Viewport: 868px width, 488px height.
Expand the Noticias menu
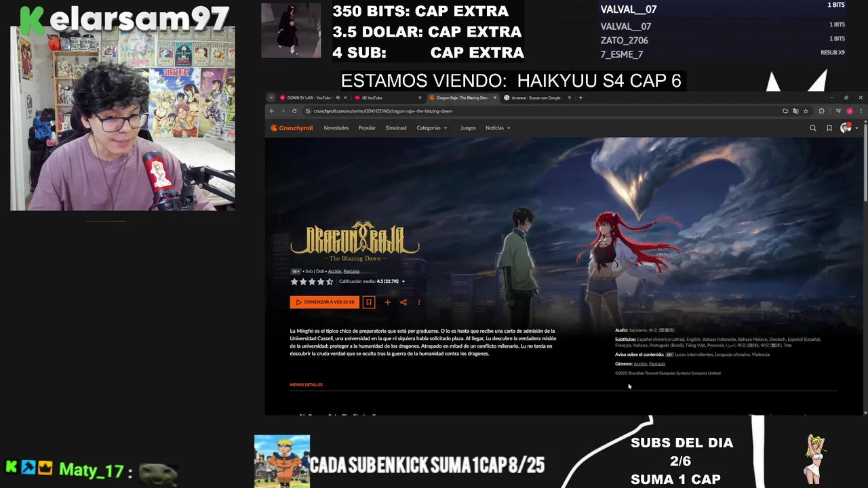(x=498, y=128)
